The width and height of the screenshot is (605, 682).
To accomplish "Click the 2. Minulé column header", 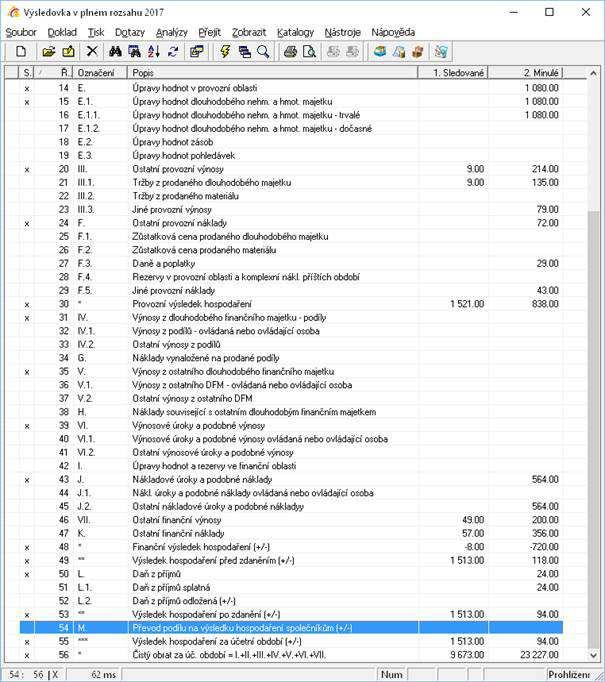I will coord(525,73).
